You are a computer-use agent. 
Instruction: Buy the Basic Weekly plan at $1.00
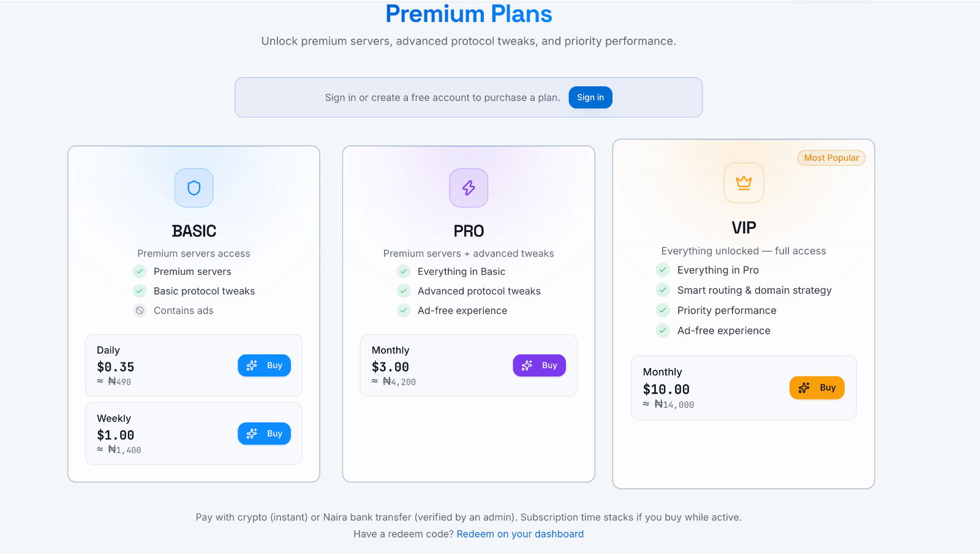tap(264, 433)
